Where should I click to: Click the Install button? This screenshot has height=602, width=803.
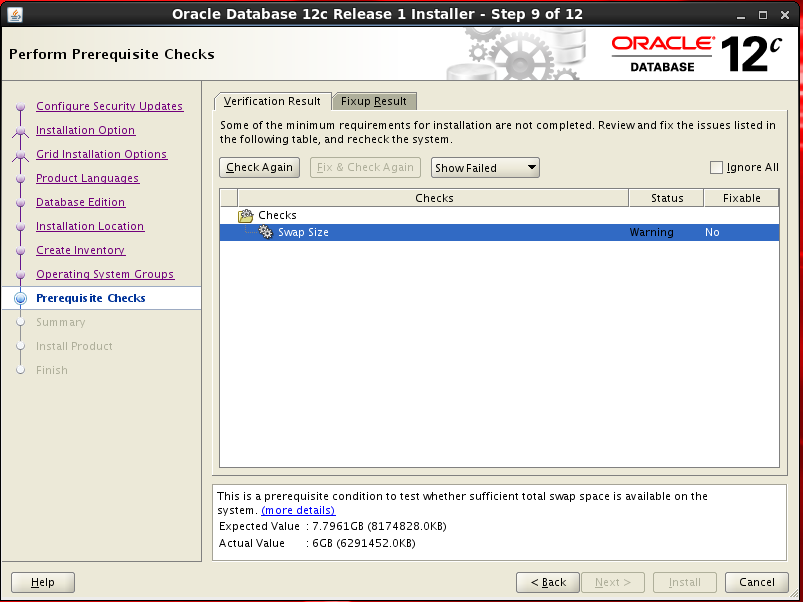(x=685, y=583)
